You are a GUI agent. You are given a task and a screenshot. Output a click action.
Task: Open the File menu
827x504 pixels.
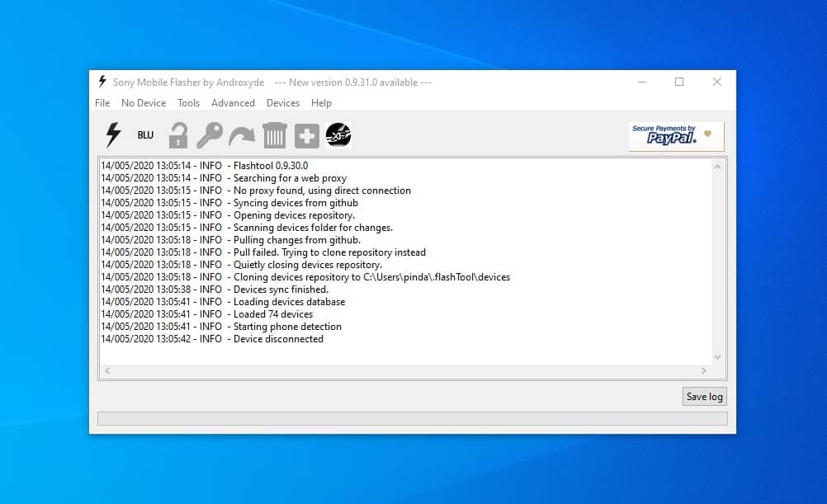click(102, 102)
